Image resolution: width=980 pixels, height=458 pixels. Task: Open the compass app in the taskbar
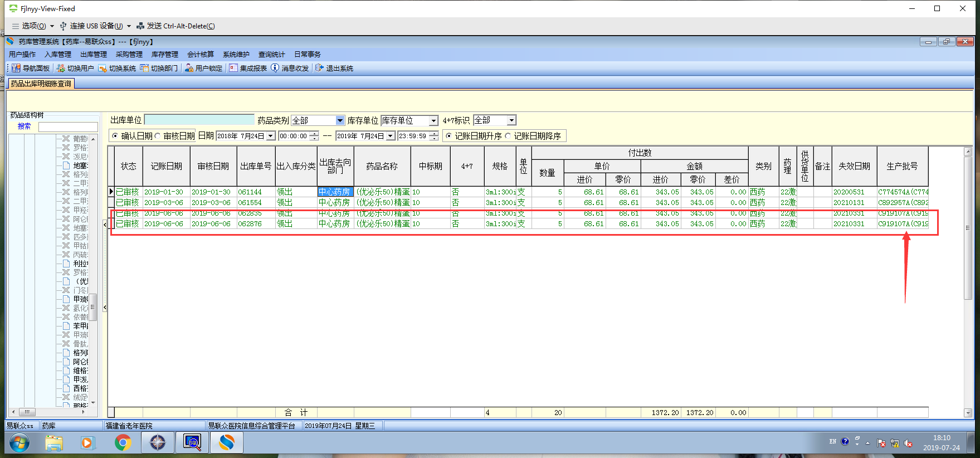(x=158, y=443)
